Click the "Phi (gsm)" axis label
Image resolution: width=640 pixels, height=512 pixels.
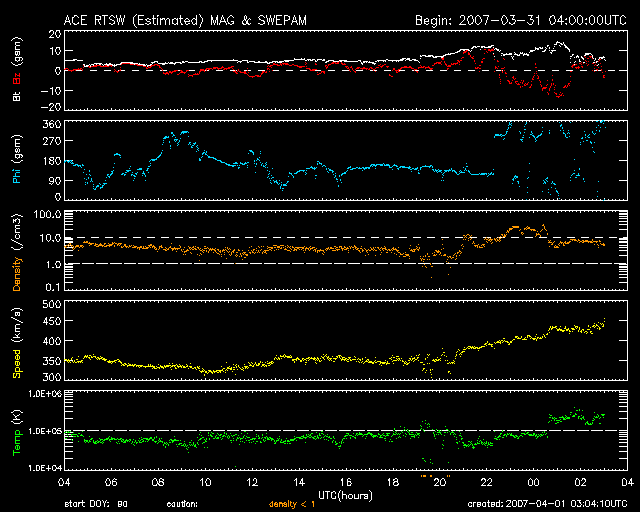pos(16,160)
